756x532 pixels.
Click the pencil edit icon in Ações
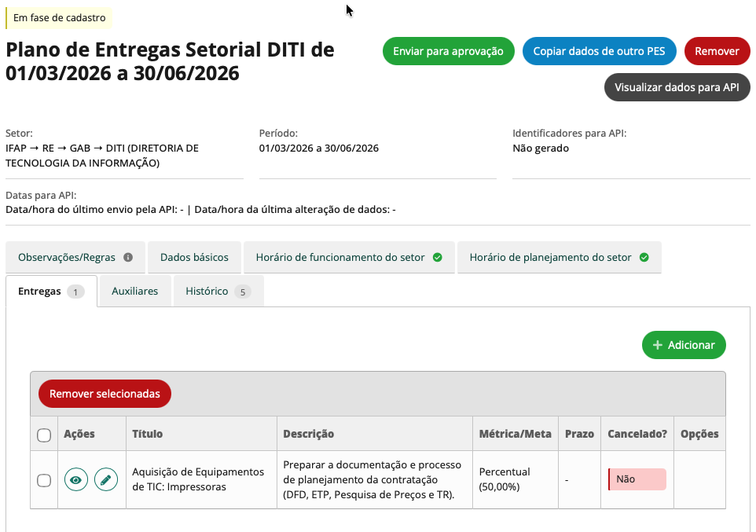point(106,479)
